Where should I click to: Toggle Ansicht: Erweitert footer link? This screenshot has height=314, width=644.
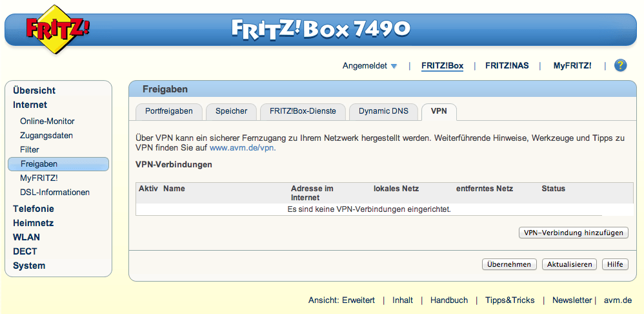342,300
